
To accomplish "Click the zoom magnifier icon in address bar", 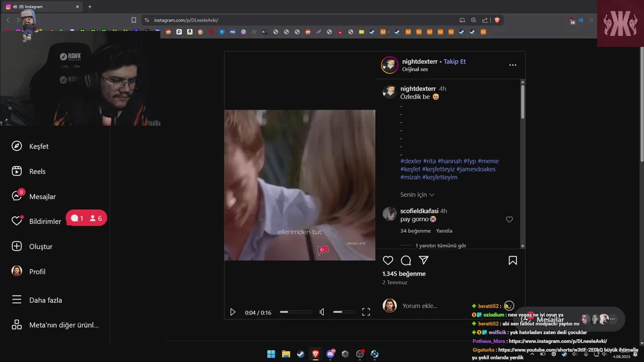I will pos(473,20).
